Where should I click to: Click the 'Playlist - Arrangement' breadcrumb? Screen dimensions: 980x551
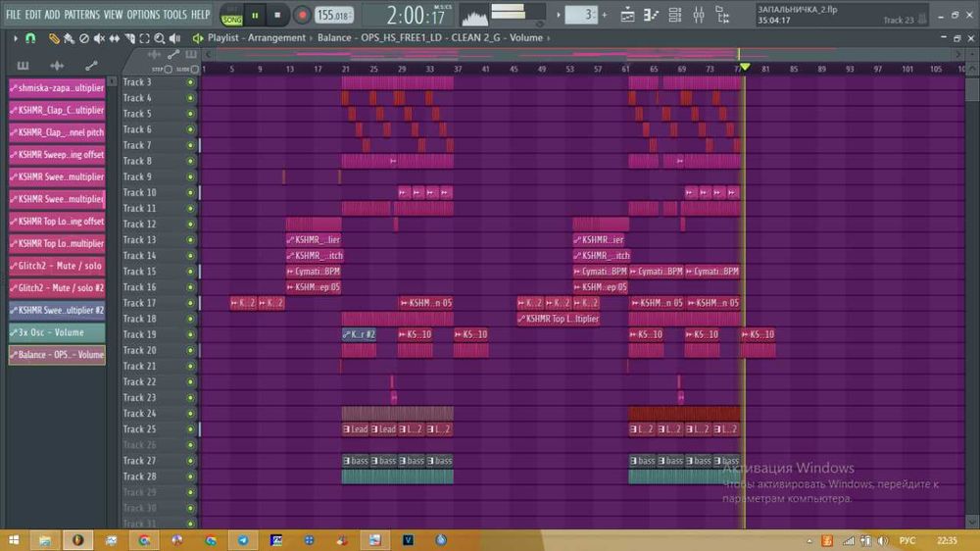tap(256, 37)
